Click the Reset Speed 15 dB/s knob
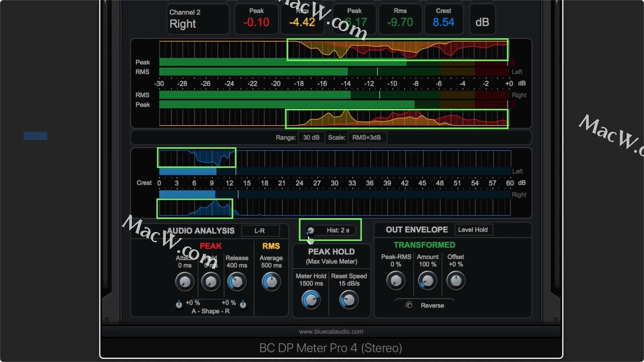The width and height of the screenshot is (644, 362). coord(349,300)
